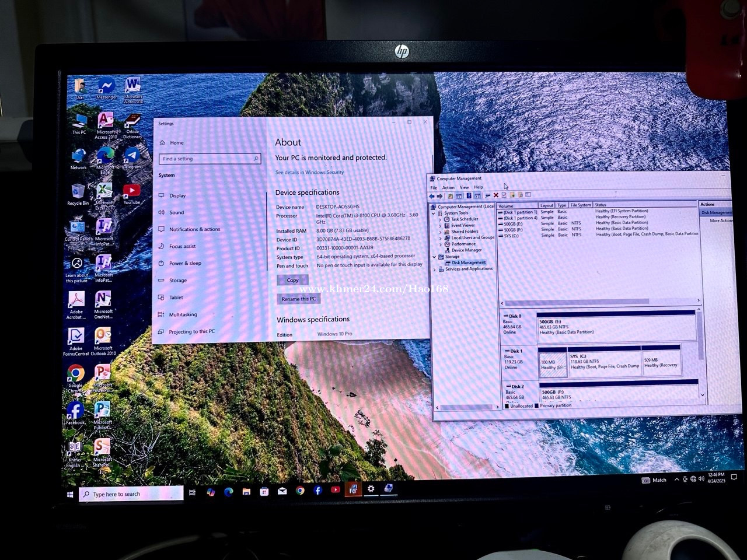747x560 pixels.
Task: Click the Rename this PC button
Action: [298, 299]
